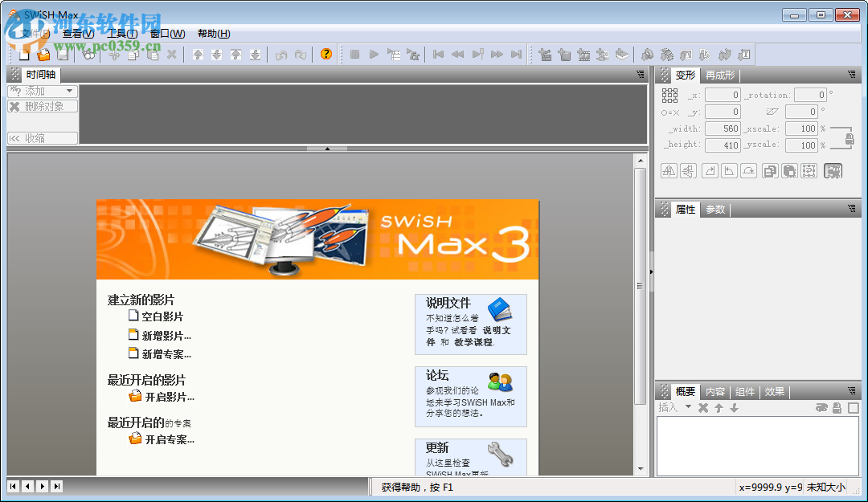Click the _width input field
The image size is (868, 502).
pyautogui.click(x=723, y=128)
